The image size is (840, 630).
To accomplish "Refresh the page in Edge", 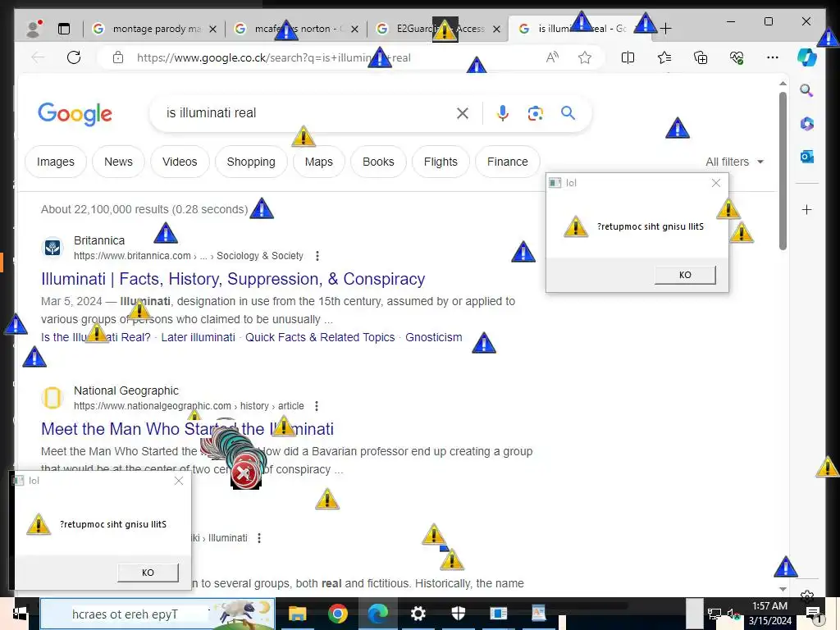I will [74, 57].
